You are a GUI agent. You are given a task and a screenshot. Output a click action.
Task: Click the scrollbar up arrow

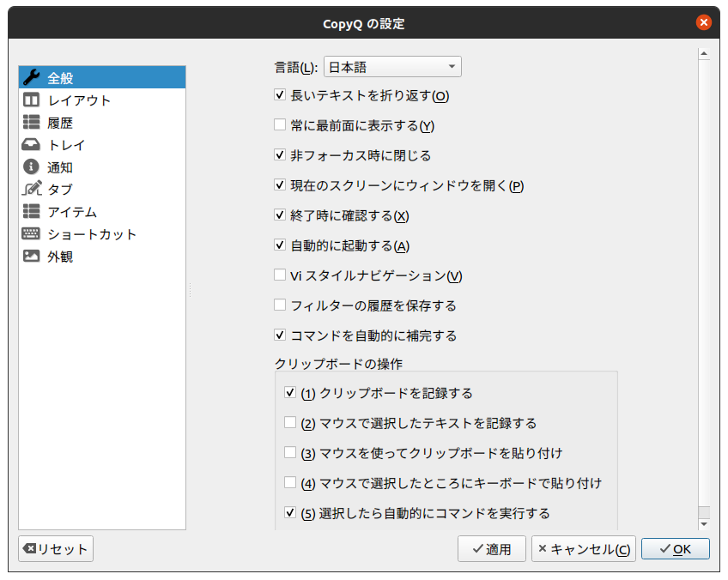704,54
